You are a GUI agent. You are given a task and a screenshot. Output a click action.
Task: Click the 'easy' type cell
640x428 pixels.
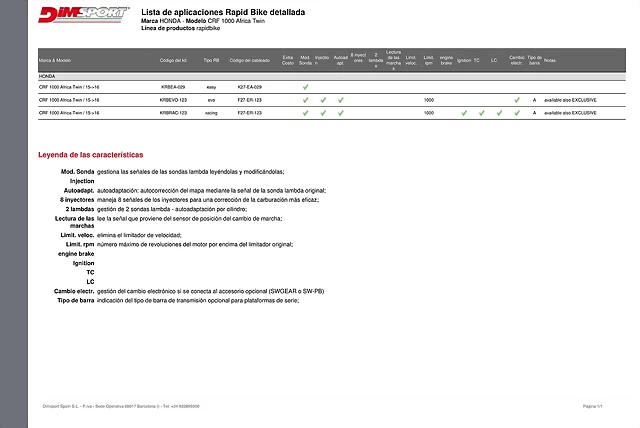pos(211,87)
